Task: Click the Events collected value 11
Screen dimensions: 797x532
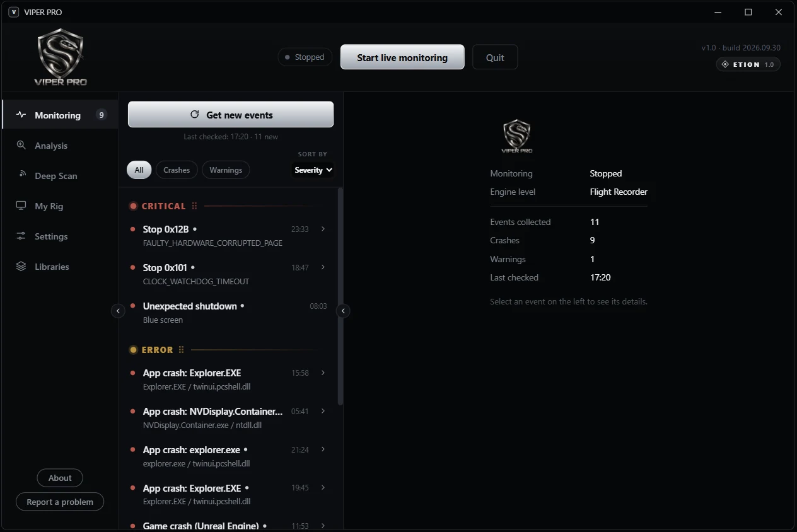Action: click(595, 222)
